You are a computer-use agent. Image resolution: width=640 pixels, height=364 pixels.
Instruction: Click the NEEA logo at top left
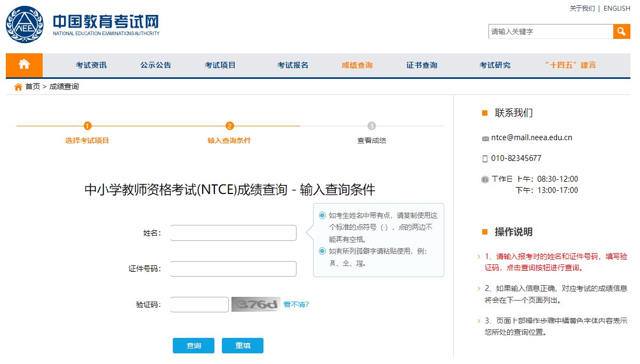coord(23,25)
